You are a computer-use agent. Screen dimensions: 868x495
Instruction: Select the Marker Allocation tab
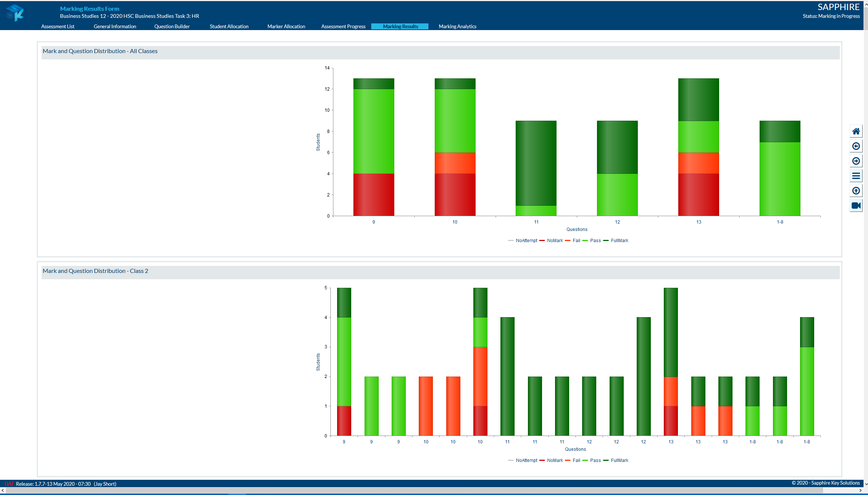coord(286,26)
